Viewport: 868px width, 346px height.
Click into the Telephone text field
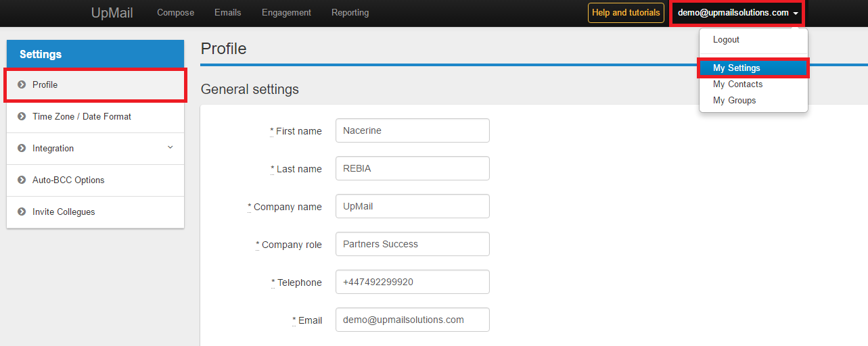(412, 282)
